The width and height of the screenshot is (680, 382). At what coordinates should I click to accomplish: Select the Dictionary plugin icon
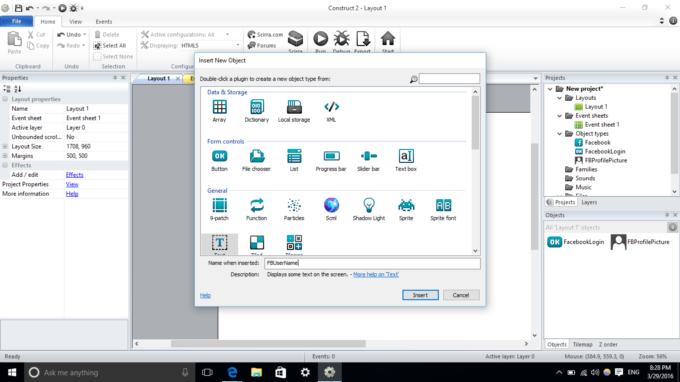pos(257,107)
